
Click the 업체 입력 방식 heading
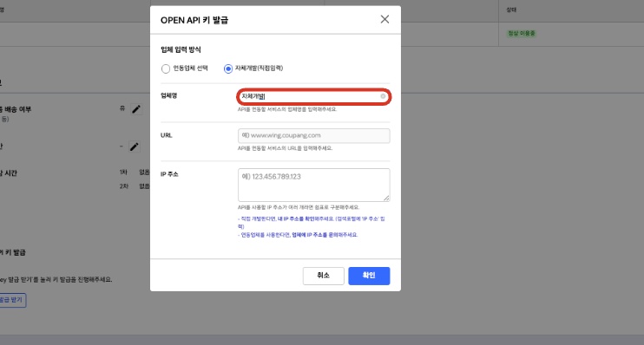181,49
